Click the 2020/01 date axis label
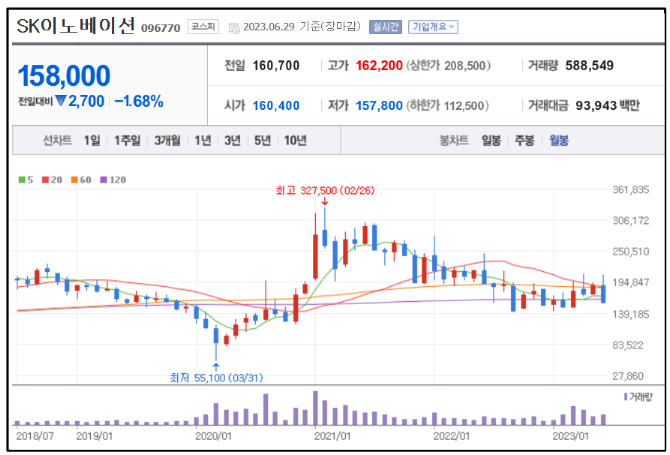670x455 pixels. (213, 436)
